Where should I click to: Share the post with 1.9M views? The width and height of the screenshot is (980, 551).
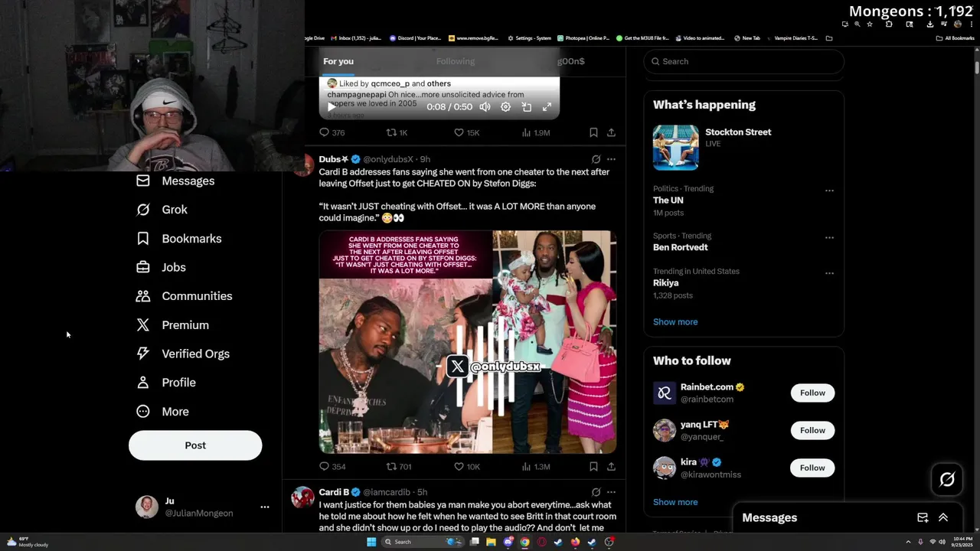(611, 132)
